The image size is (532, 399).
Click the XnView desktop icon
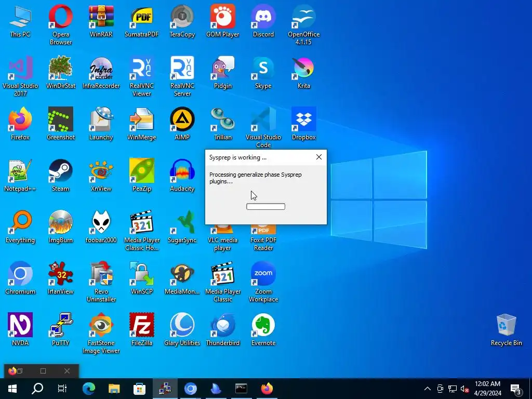coord(101,175)
